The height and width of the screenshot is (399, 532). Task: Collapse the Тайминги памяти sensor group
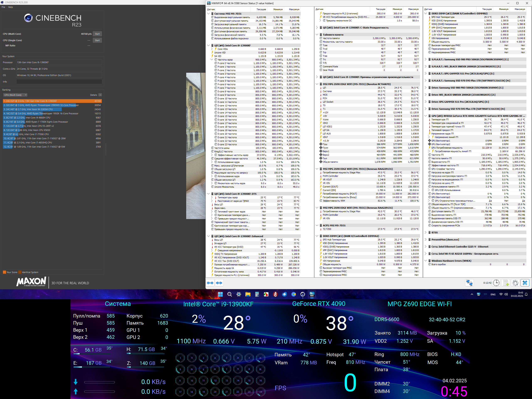[x=317, y=35]
